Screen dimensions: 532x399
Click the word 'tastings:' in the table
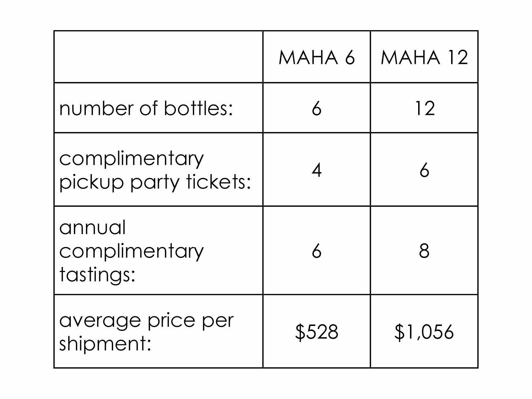(97, 275)
